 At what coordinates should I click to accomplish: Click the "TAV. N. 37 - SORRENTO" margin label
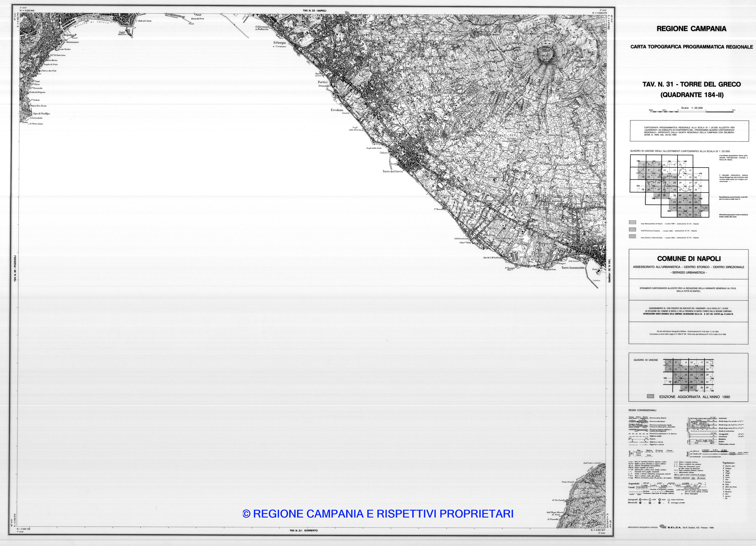(x=303, y=530)
